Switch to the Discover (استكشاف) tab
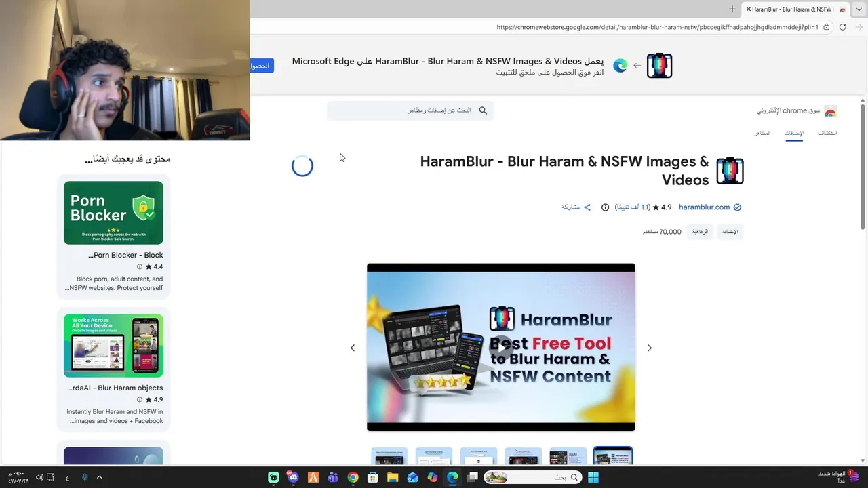This screenshot has height=488, width=868. click(827, 133)
